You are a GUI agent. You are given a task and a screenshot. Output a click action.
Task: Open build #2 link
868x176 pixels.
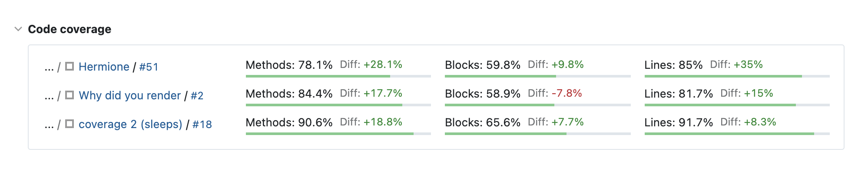pyautogui.click(x=197, y=96)
